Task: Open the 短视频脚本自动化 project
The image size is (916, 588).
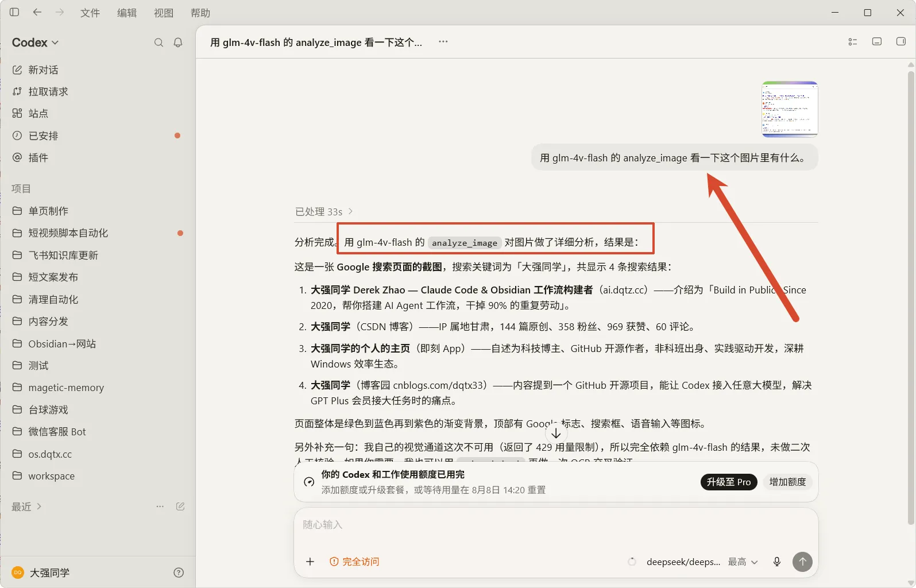Action: click(x=68, y=233)
